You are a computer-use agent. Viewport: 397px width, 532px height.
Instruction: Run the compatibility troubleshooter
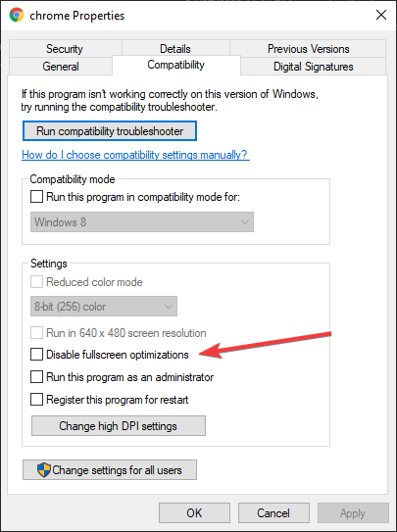110,131
